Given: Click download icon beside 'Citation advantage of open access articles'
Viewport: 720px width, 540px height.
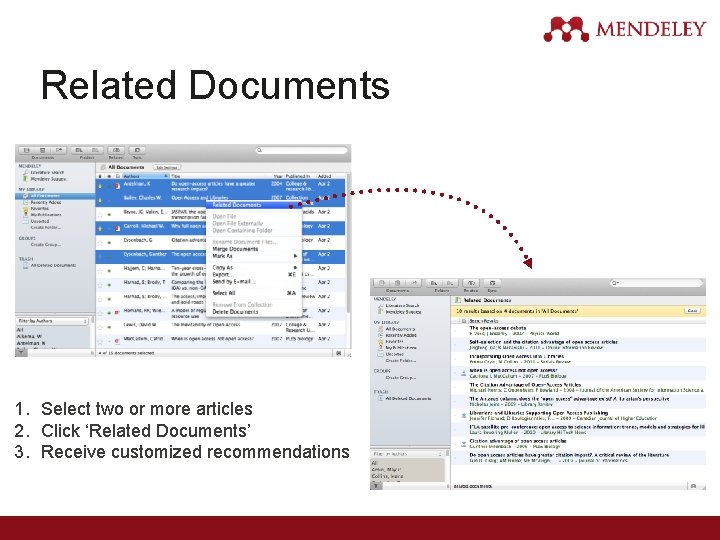Looking at the screenshot, I should pyautogui.click(x=463, y=444).
